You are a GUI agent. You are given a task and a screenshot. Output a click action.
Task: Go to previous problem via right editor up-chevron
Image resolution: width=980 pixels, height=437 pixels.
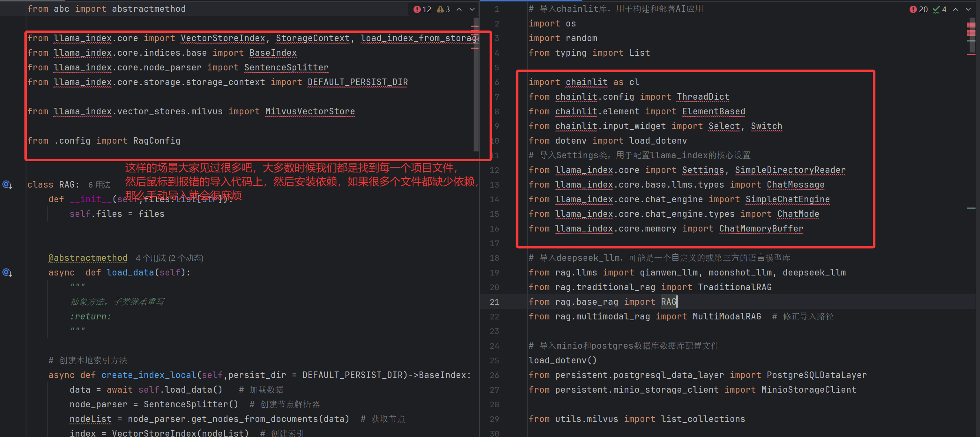(956, 9)
